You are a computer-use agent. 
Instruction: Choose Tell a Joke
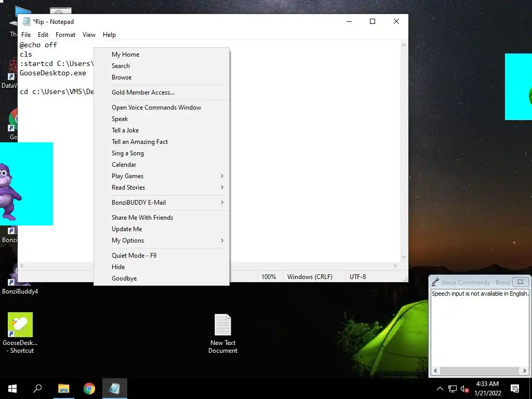coord(162,130)
